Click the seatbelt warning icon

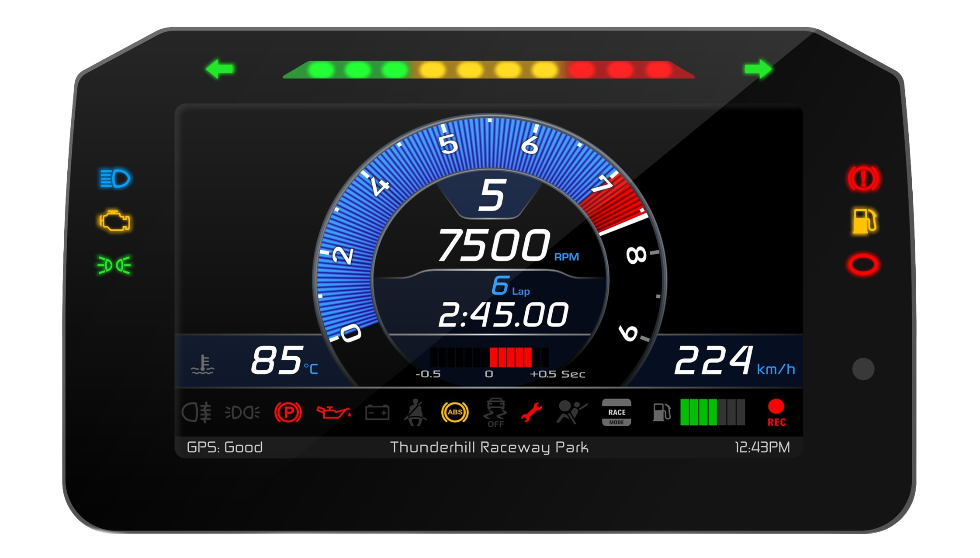(415, 412)
